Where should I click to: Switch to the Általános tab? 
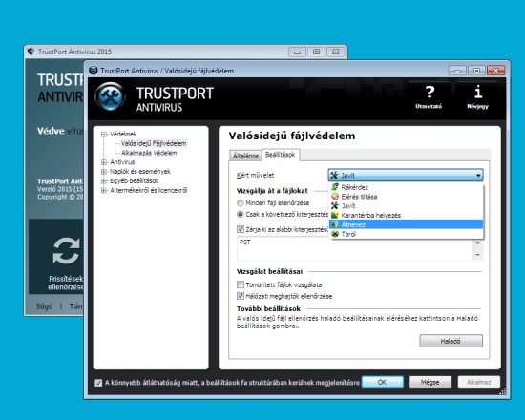[x=245, y=156]
